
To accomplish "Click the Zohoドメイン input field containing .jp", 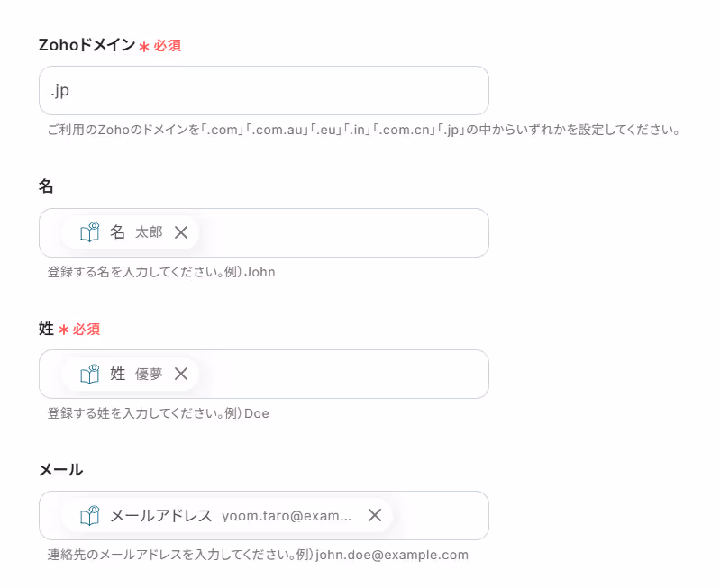I will (x=263, y=90).
